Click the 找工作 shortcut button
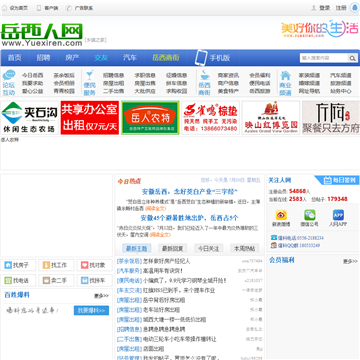This screenshot has height=360, width=360. pyautogui.click(x=56, y=265)
